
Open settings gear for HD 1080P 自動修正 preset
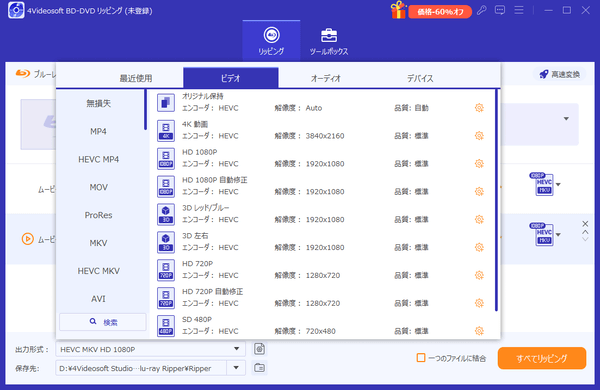(x=479, y=191)
